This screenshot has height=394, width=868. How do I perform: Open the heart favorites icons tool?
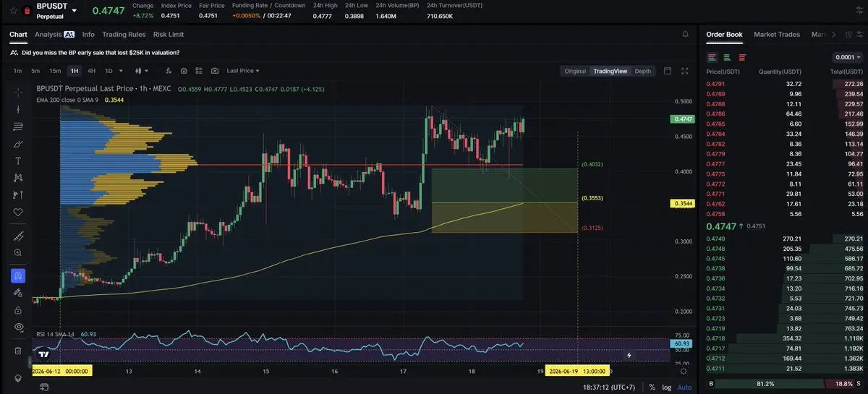tap(18, 213)
